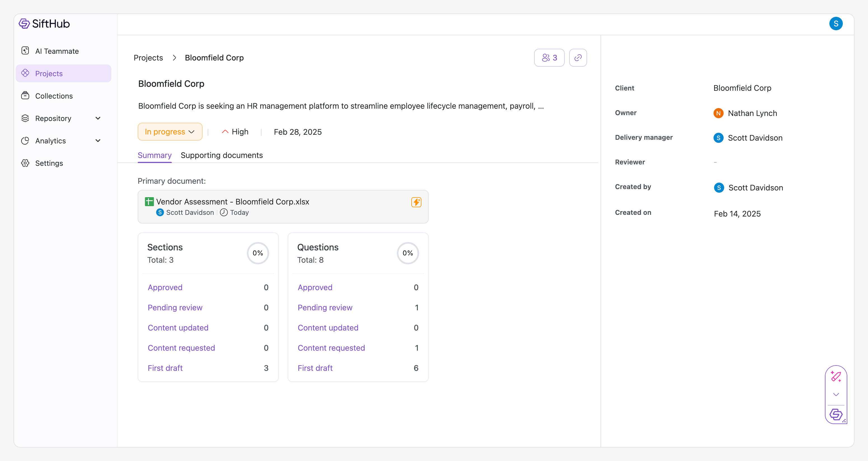This screenshot has height=461, width=868.
Task: Switch to the Supporting documents tab
Action: 221,155
